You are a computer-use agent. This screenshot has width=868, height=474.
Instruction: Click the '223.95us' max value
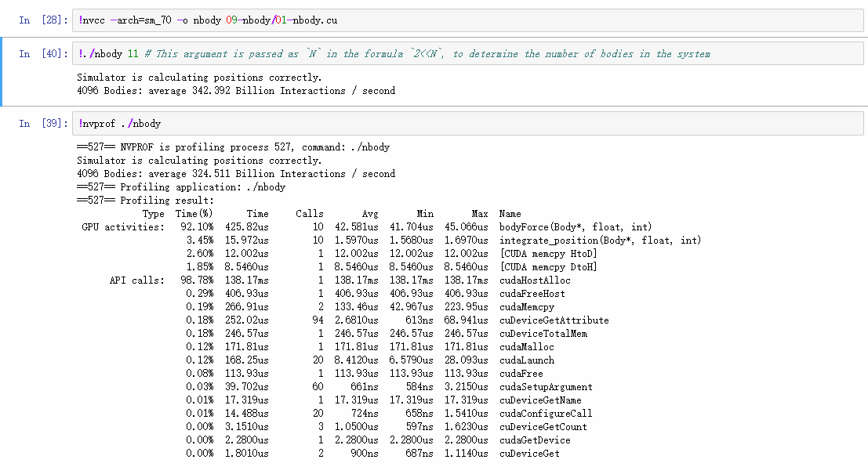click(x=466, y=307)
